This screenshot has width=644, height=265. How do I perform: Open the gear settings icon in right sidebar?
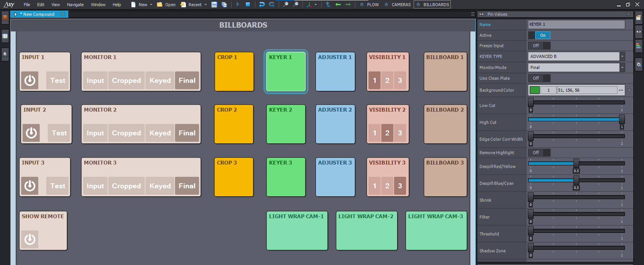point(639,64)
